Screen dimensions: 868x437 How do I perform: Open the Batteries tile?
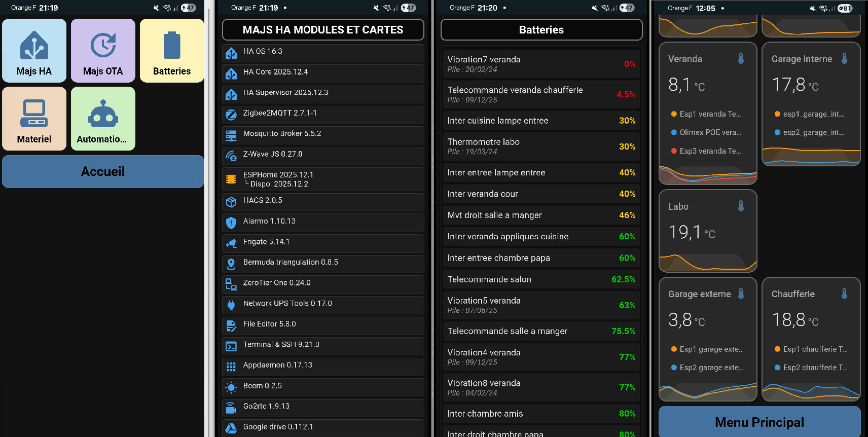(x=172, y=51)
